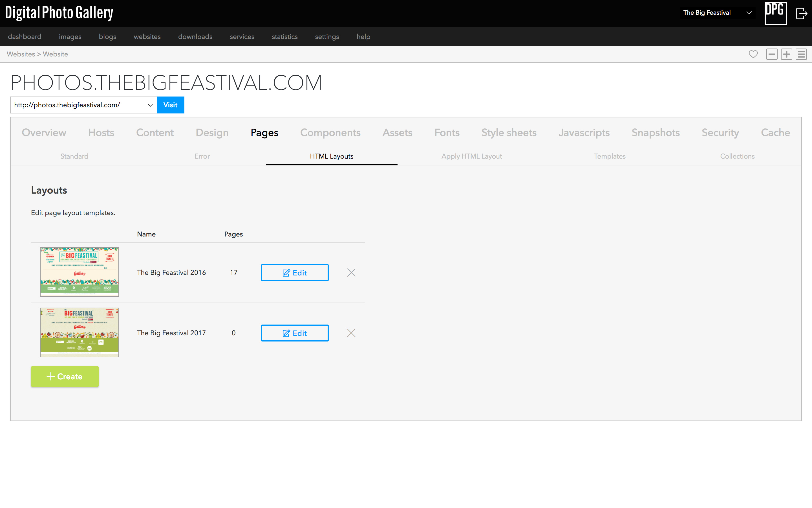Open the settings menu

327,37
